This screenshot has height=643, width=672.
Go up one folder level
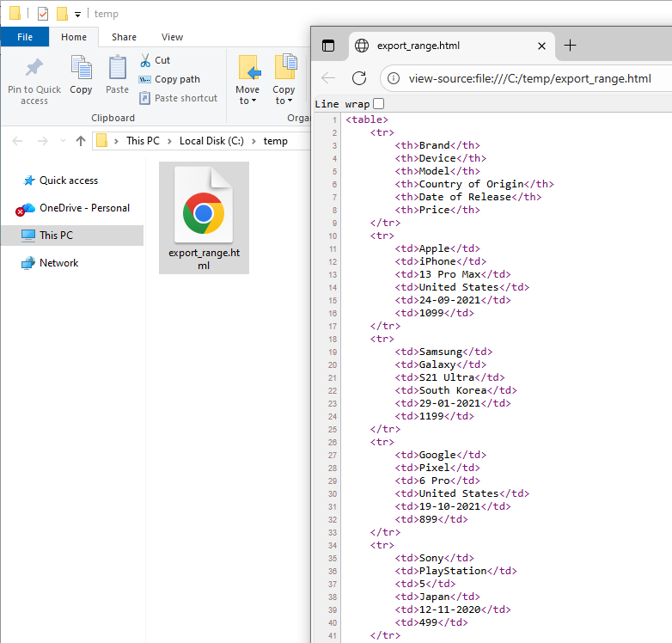tap(81, 141)
